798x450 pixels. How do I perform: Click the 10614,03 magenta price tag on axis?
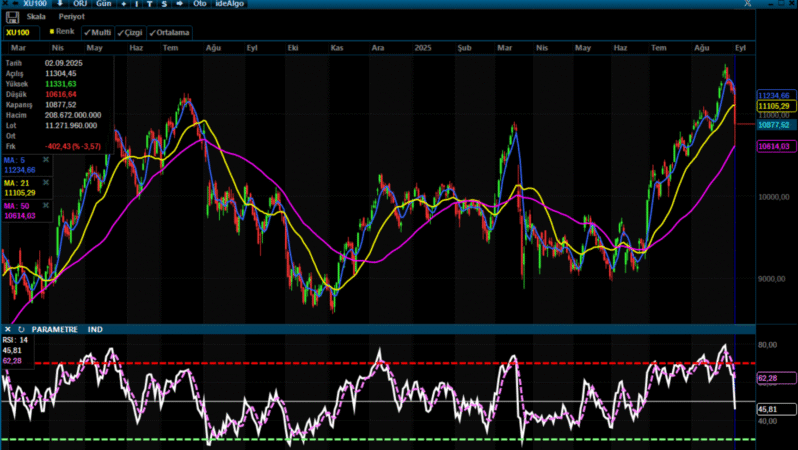(776, 146)
